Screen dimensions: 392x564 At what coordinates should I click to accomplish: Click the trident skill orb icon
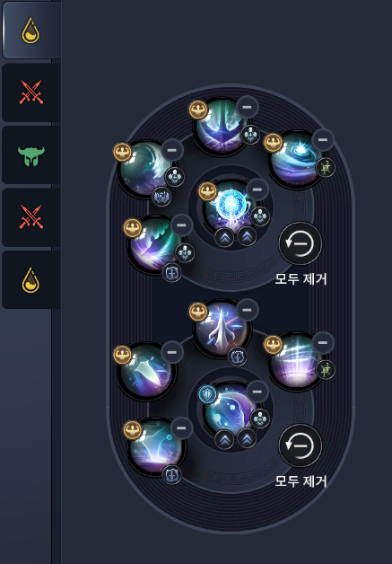(x=221, y=126)
